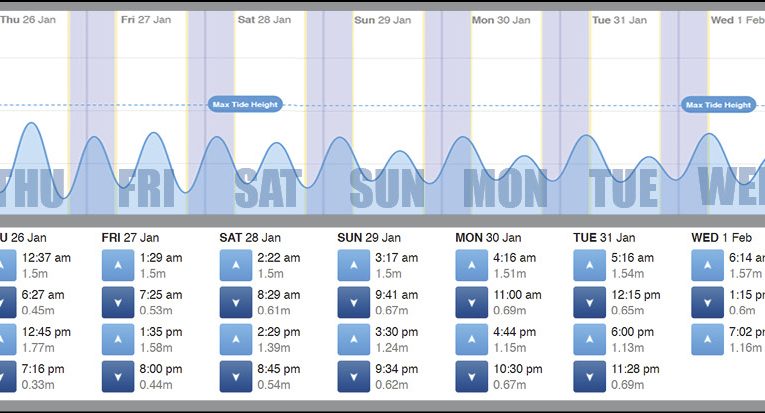Open the TUE 31 Jan column heading

coord(604,238)
